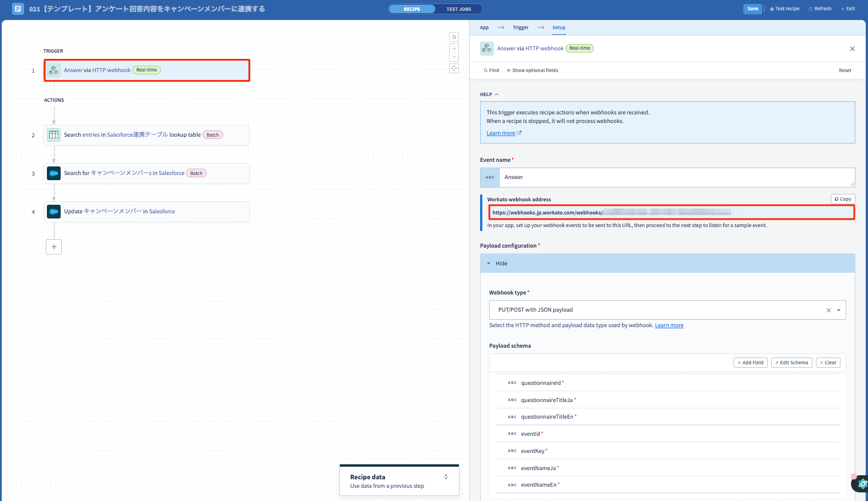Open Find in setup panel
Screen dimensions: 868x501
tap(492, 70)
